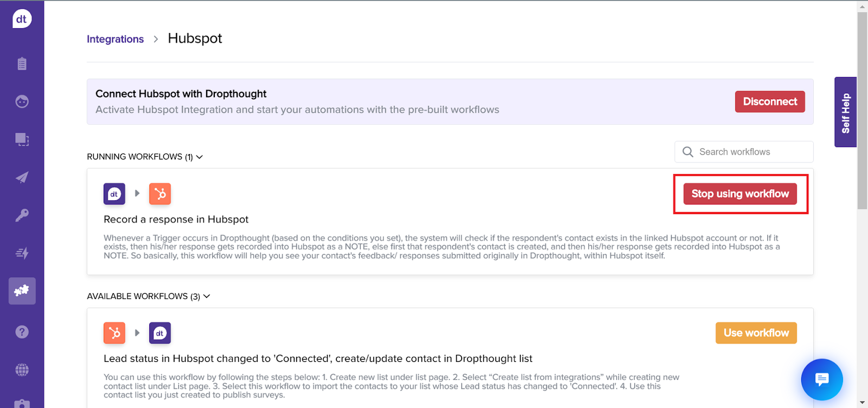Select the puzzle piece integrations sidebar icon
868x408 pixels.
point(22,291)
